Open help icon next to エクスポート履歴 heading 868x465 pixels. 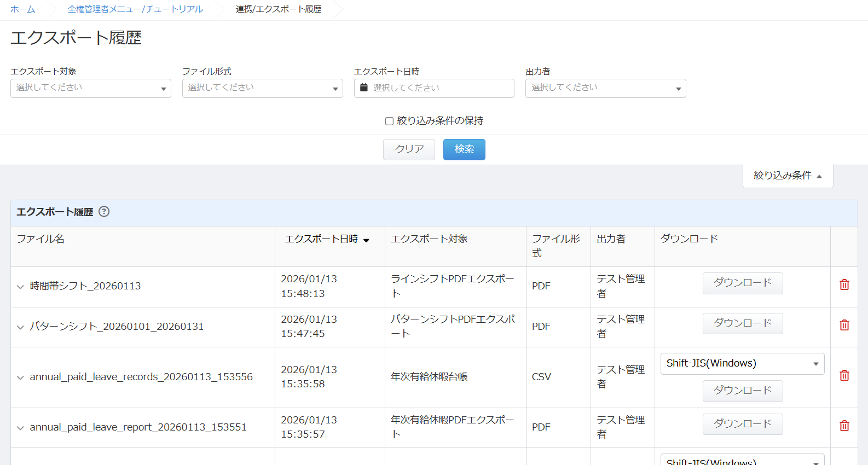(104, 212)
